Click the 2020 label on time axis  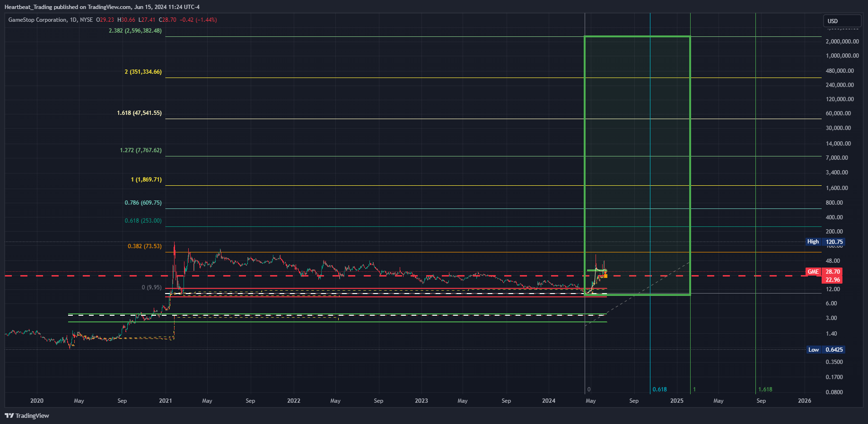tap(36, 401)
